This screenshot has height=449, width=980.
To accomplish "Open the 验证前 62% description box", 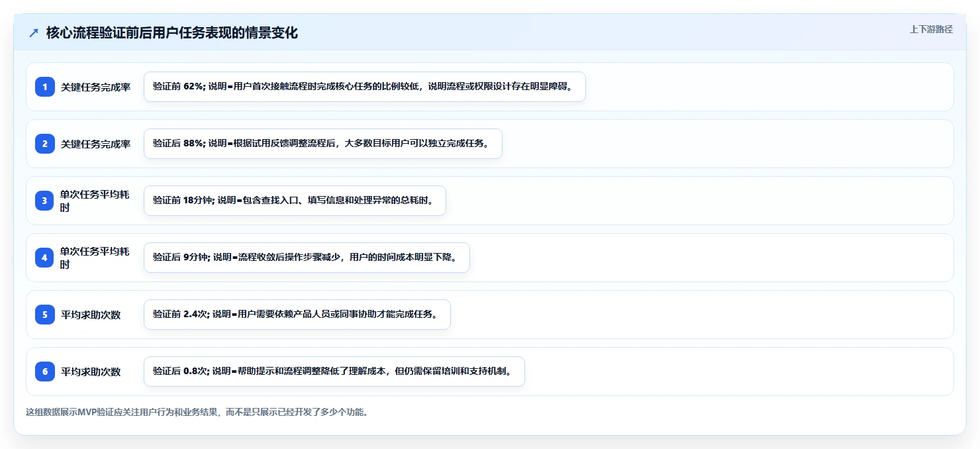I will click(365, 87).
